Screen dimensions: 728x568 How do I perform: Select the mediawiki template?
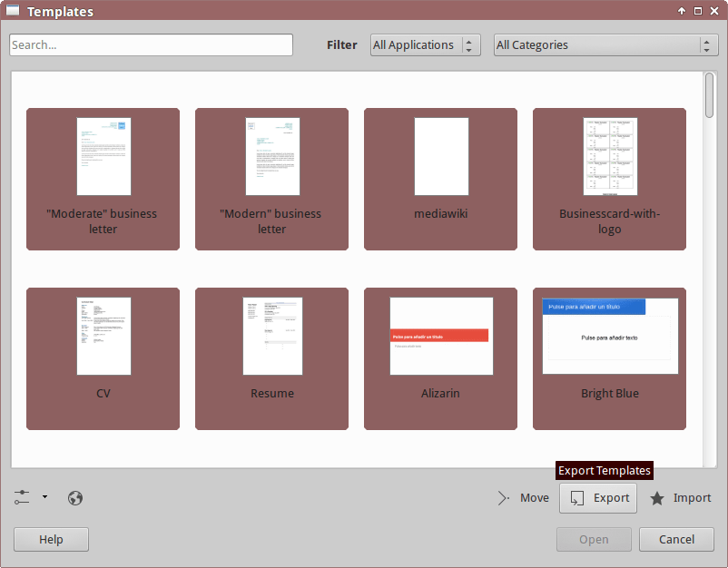click(440, 179)
